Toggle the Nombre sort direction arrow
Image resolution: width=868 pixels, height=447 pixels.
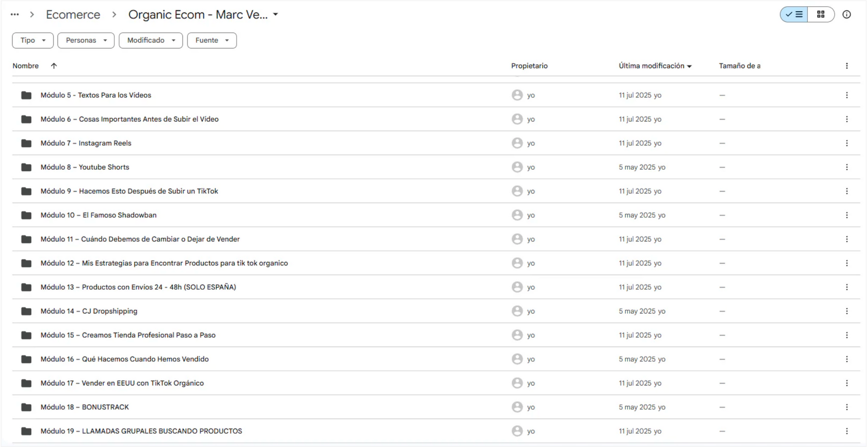click(54, 66)
